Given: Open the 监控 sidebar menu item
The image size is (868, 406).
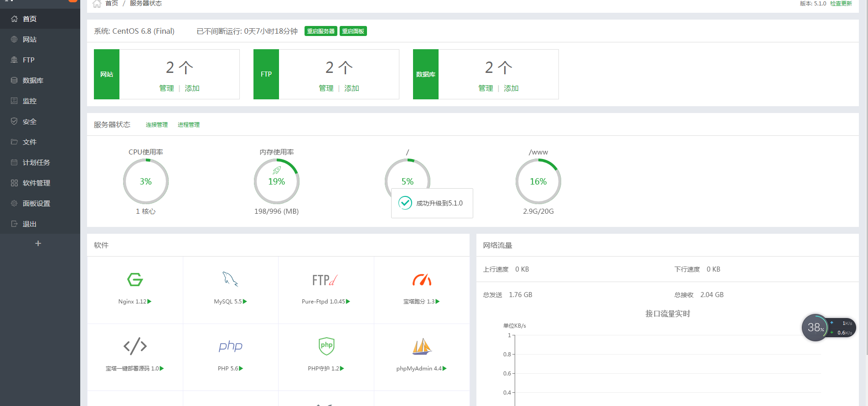Looking at the screenshot, I should (40, 101).
